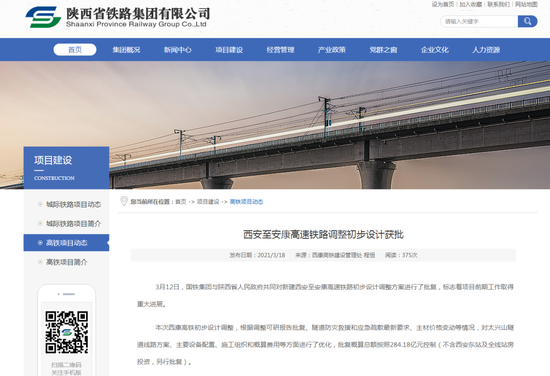Click the publish date 2021/3/18 text
Image resolution: width=550 pixels, height=376 pixels.
coord(271,255)
